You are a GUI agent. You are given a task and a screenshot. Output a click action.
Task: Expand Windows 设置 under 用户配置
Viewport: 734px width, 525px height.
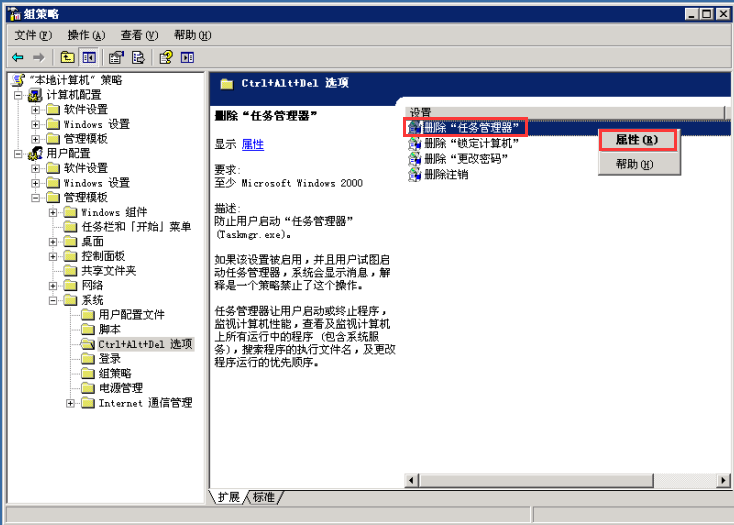coord(36,183)
